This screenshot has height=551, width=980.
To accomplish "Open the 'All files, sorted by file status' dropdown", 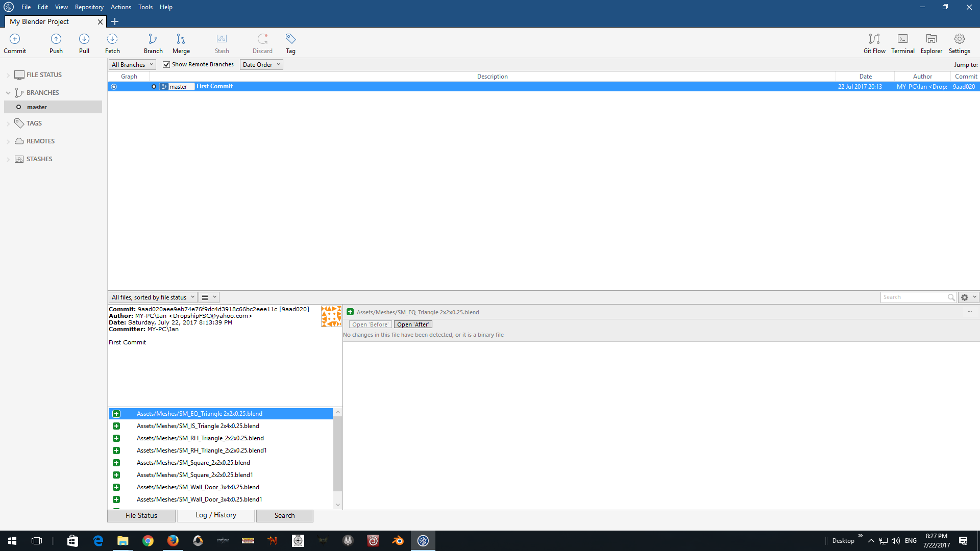I will 153,297.
